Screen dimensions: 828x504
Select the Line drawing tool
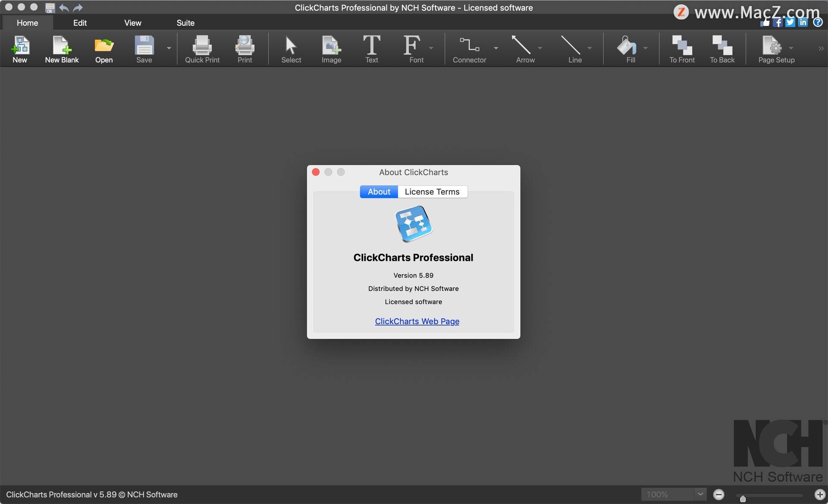[x=572, y=49]
